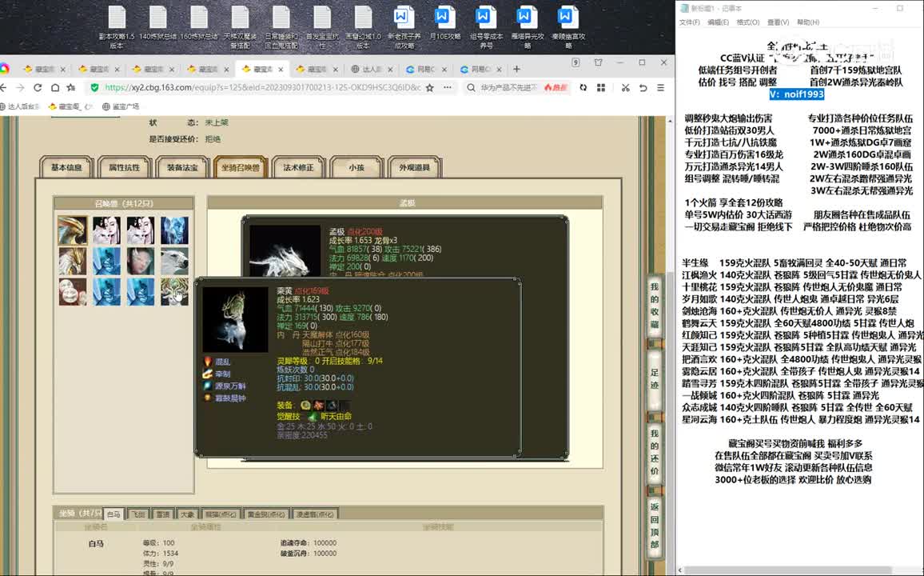
Task: Open 文件(F) menu in Notepad
Action: [689, 22]
